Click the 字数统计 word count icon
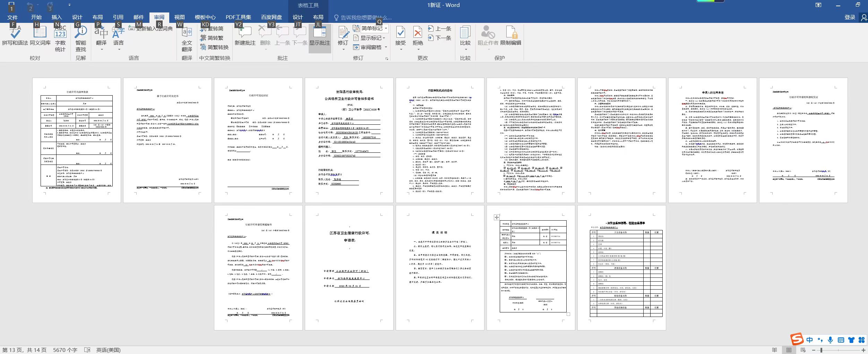 60,38
